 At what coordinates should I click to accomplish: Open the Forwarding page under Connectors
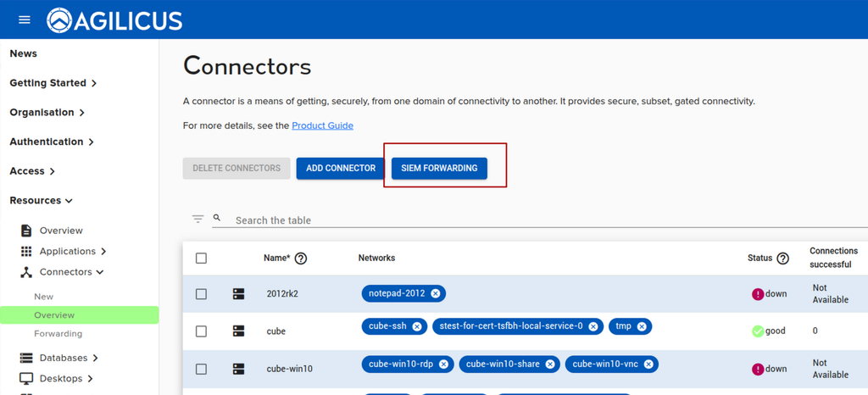tap(58, 334)
